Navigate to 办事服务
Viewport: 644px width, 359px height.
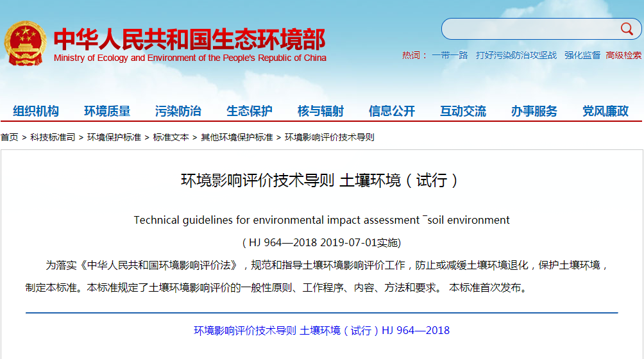(x=534, y=111)
